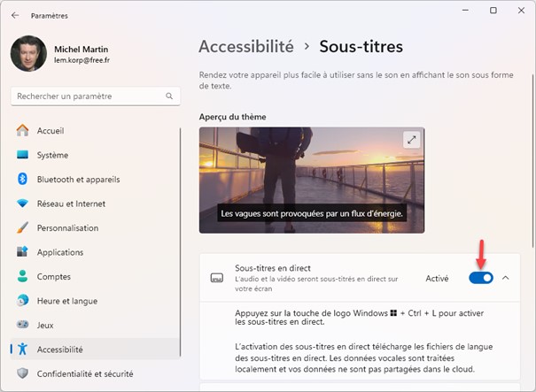This screenshot has width=536, height=392.
Task: Click the Aperçu du thème heading
Action: [232, 117]
